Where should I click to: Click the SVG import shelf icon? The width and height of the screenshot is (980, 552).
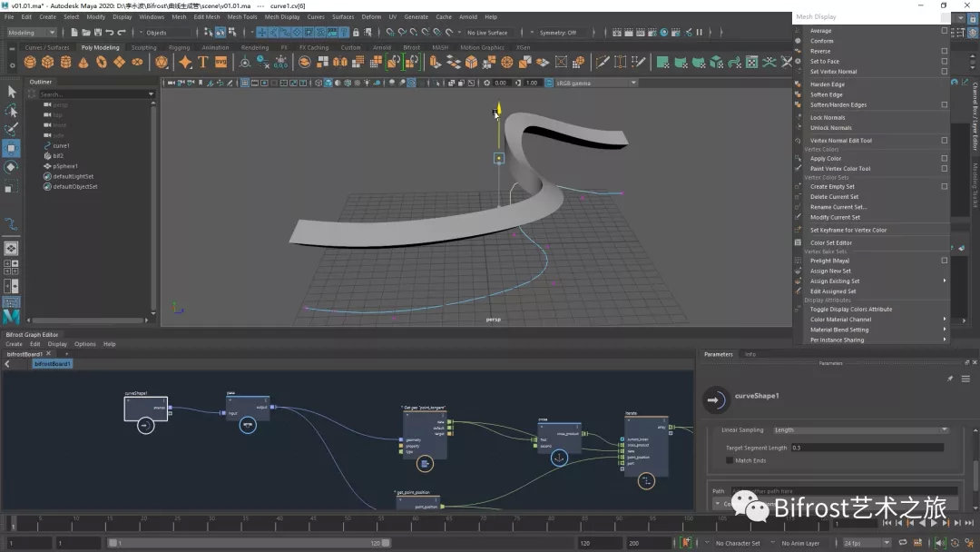[x=220, y=62]
